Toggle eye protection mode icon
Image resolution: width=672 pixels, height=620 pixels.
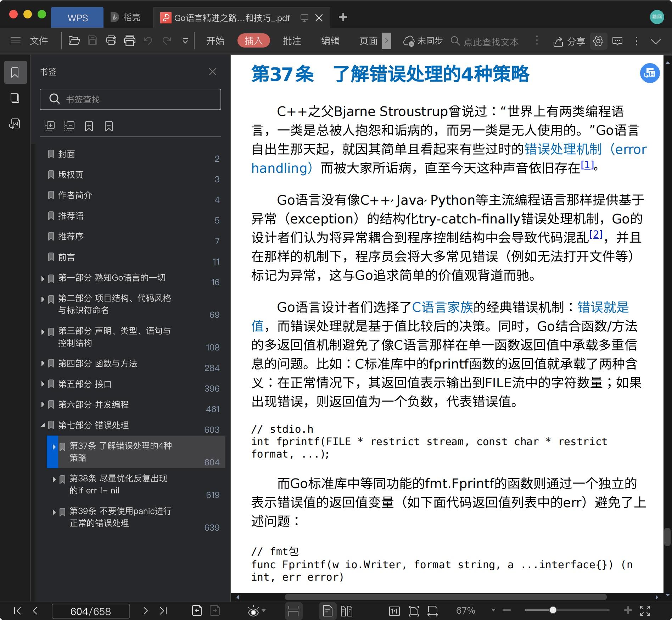pyautogui.click(x=253, y=611)
